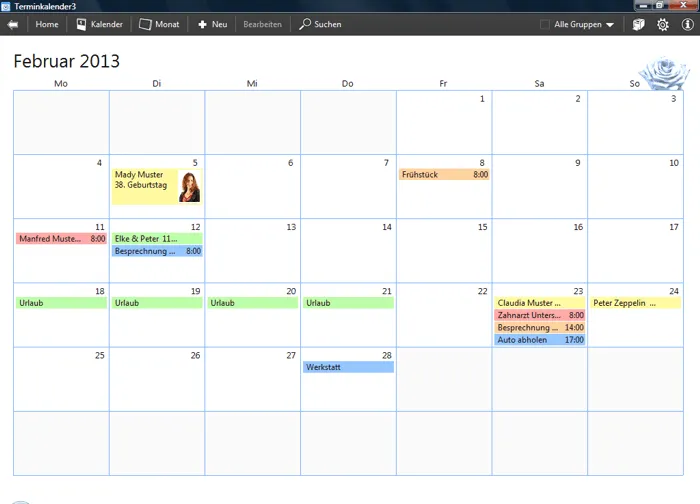Create a new entry with Neu
Screen dimensions: 700x504
click(x=212, y=24)
